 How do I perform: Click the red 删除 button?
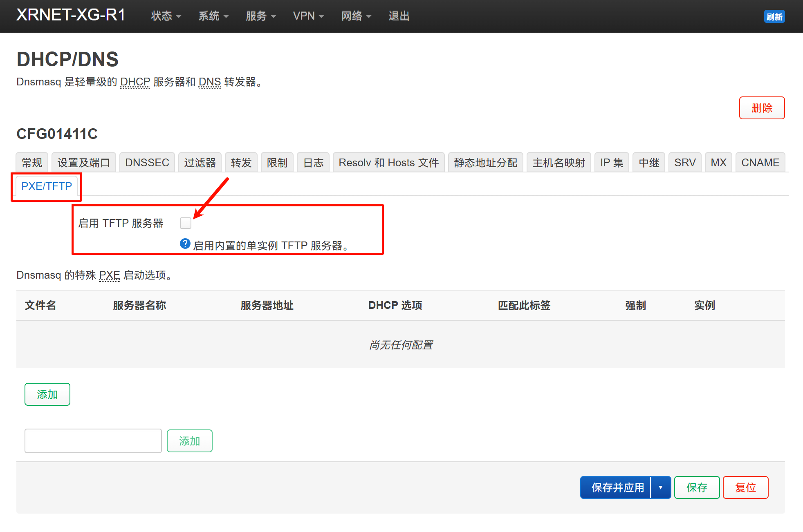[761, 108]
